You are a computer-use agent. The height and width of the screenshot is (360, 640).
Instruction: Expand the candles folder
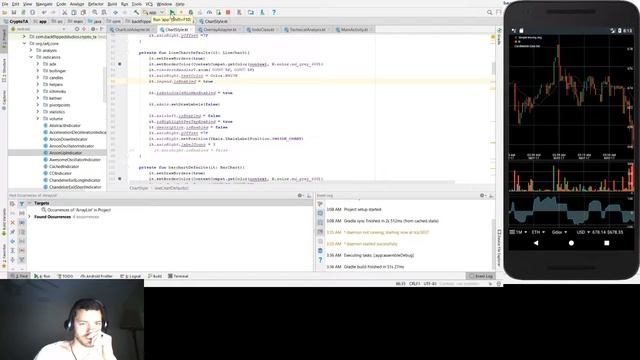pyautogui.click(x=38, y=78)
